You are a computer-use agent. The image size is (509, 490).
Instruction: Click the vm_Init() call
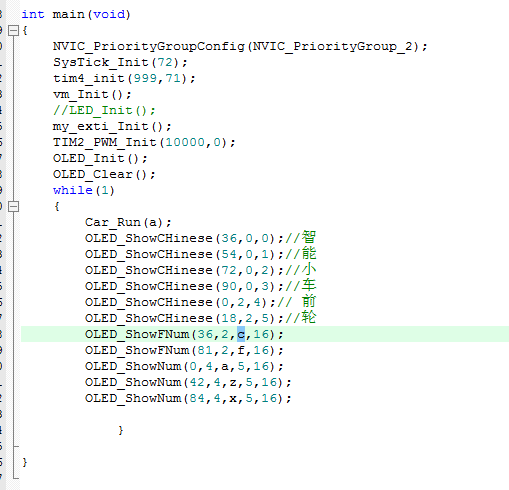click(92, 94)
